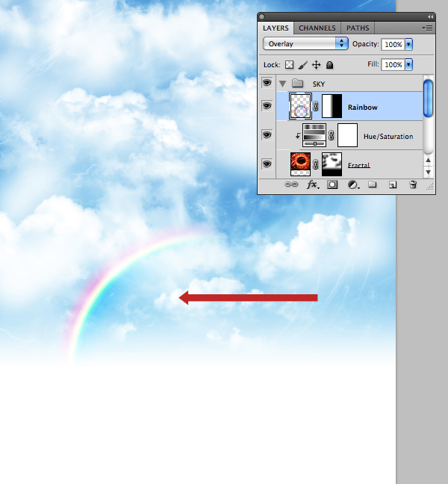Select the Fractal layer mask thumbnail
448x484 pixels.
click(x=332, y=164)
